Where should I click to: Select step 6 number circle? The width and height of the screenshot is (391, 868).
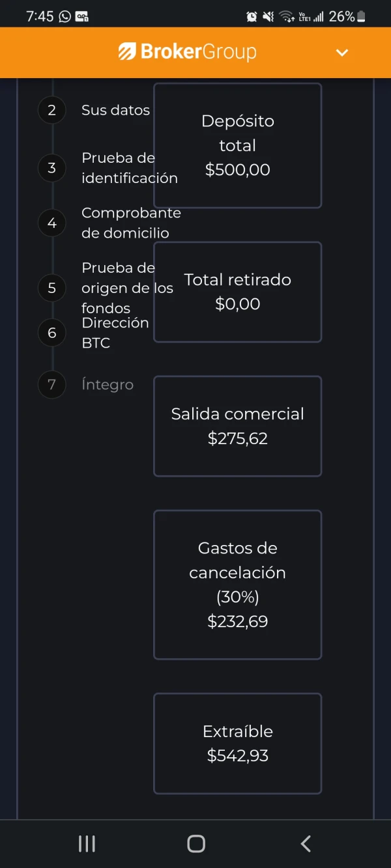52,333
